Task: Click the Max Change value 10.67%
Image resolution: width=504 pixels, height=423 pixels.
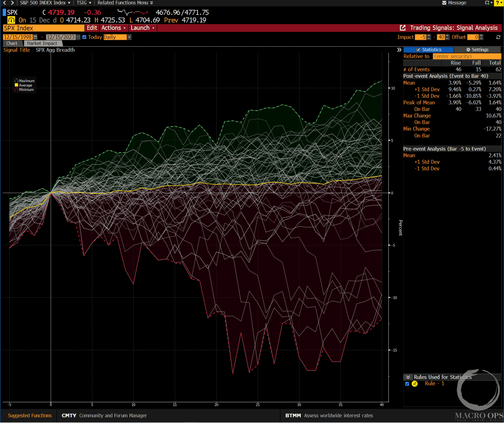Action: pyautogui.click(x=493, y=116)
